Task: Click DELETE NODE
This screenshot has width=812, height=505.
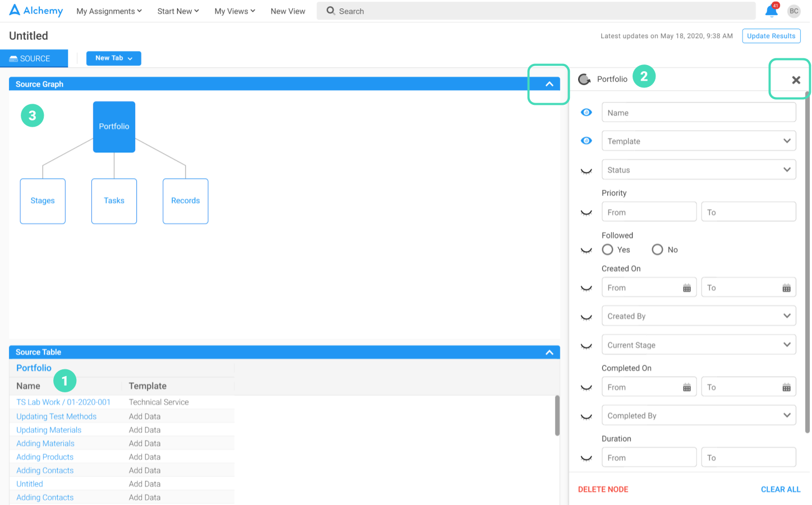Action: [x=603, y=489]
